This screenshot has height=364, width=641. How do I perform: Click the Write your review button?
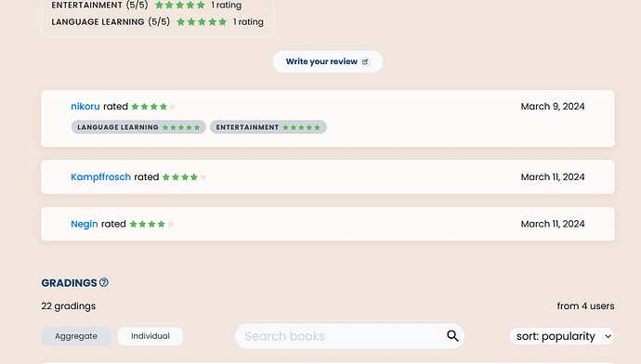(x=327, y=61)
